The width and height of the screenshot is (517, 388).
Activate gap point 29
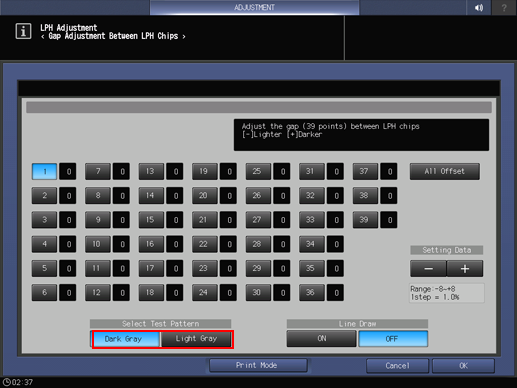pos(258,268)
